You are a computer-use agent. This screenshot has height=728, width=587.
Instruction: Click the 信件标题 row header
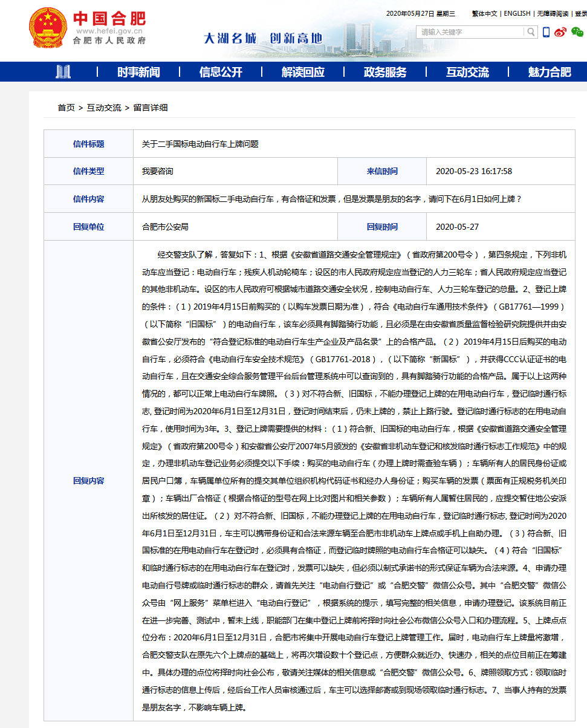tap(88, 144)
